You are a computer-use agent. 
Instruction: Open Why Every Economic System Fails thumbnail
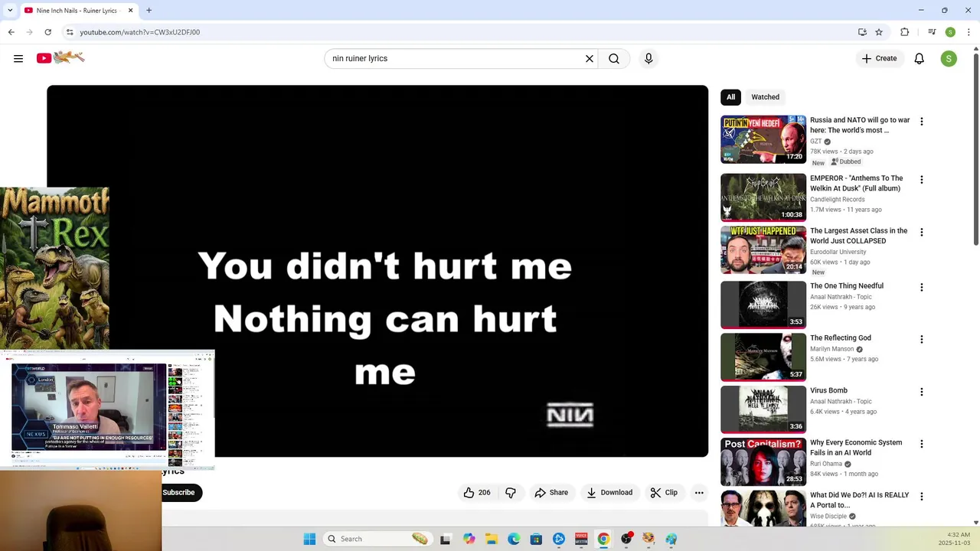click(x=763, y=461)
